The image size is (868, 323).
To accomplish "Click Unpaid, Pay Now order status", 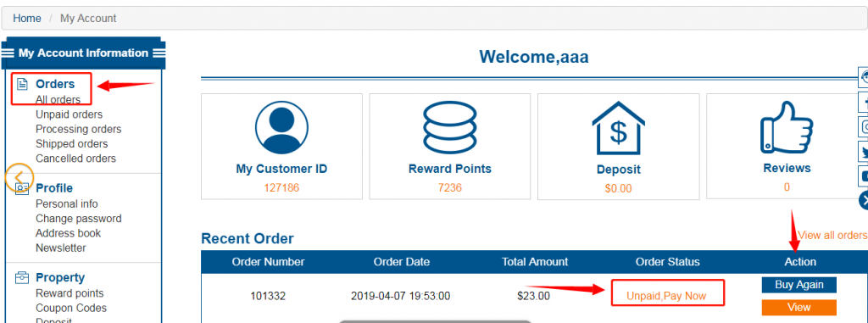I will point(666,296).
